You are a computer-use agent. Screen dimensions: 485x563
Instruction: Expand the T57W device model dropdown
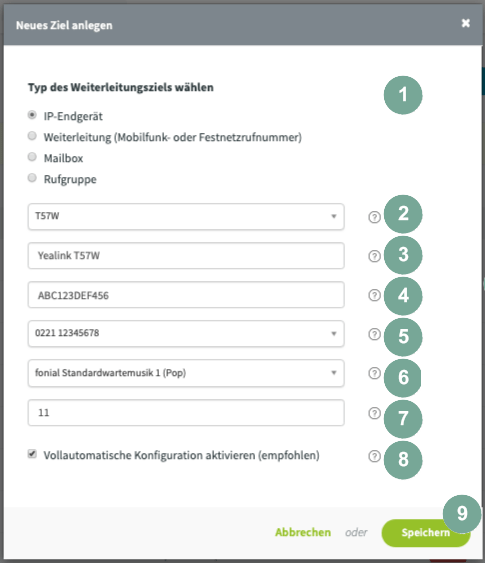pos(186,217)
